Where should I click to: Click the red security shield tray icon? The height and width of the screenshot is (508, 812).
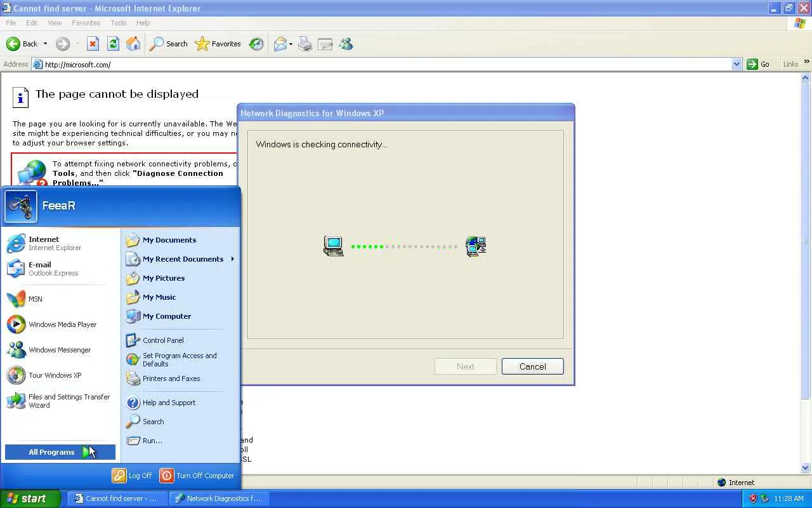[752, 498]
